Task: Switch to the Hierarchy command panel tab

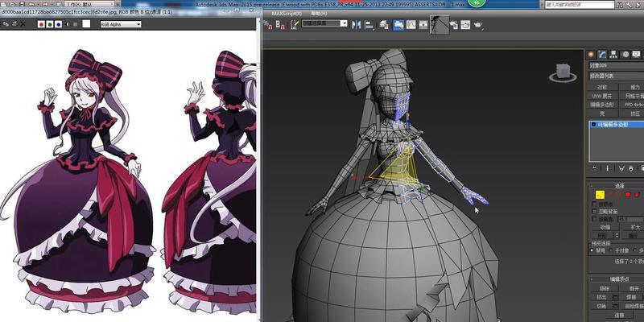Action: (x=614, y=55)
